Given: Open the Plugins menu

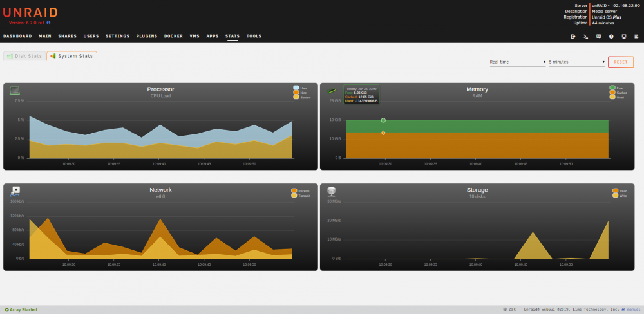Looking at the screenshot, I should point(147,36).
